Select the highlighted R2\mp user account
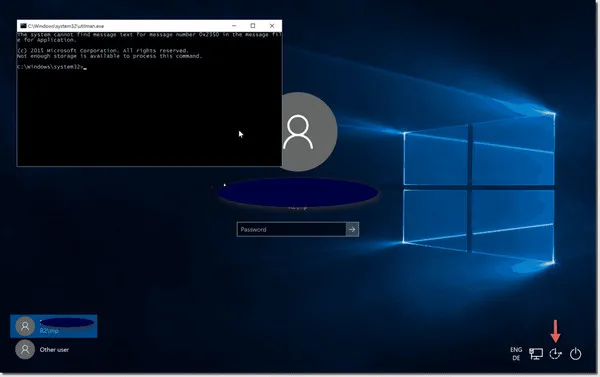Viewport: 600px width, 377px height. tap(54, 326)
